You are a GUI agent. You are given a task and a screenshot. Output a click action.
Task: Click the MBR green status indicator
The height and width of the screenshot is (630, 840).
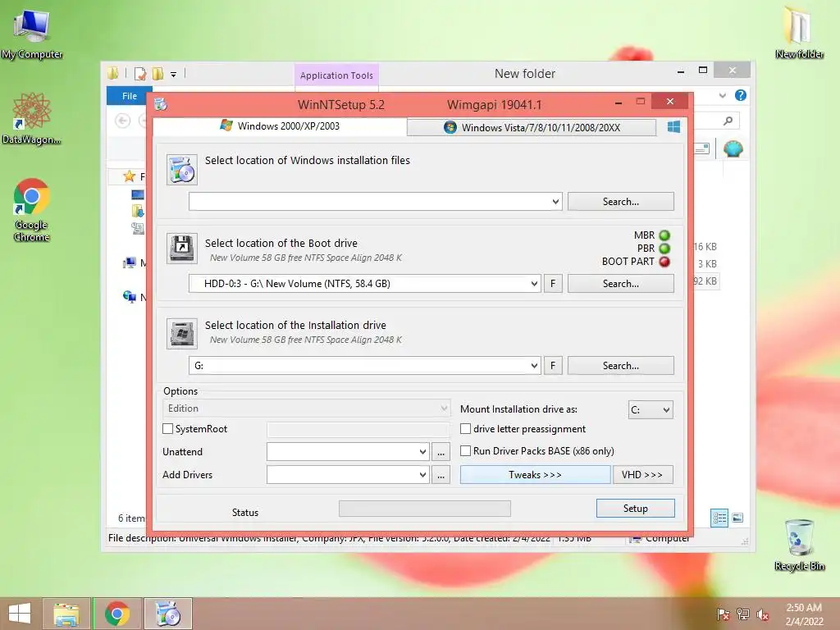(x=664, y=235)
